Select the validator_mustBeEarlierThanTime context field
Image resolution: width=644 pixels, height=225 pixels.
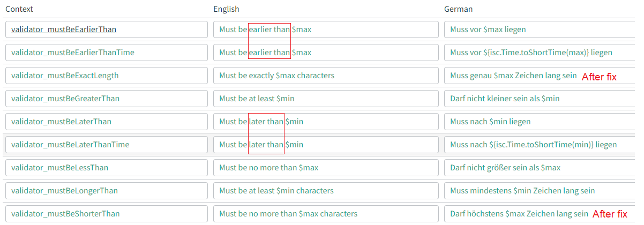click(x=106, y=52)
